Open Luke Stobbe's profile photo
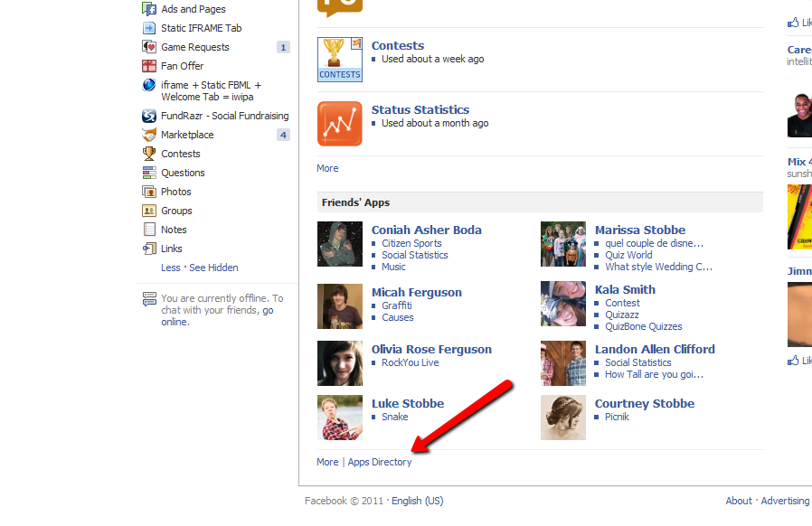 tap(340, 418)
